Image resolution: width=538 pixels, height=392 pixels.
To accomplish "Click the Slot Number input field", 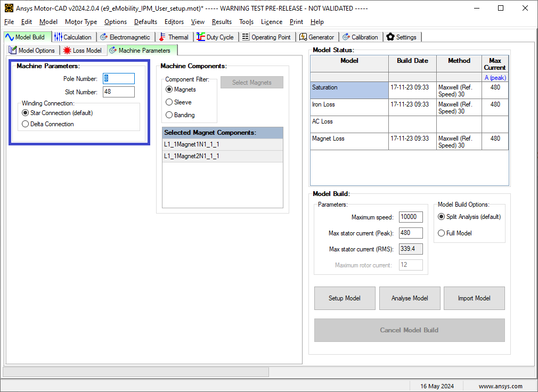I will click(119, 92).
